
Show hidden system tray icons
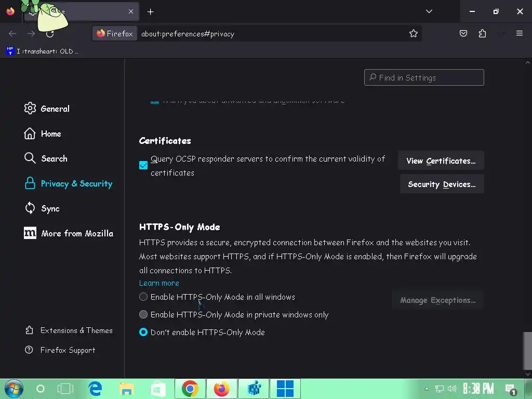point(427,389)
